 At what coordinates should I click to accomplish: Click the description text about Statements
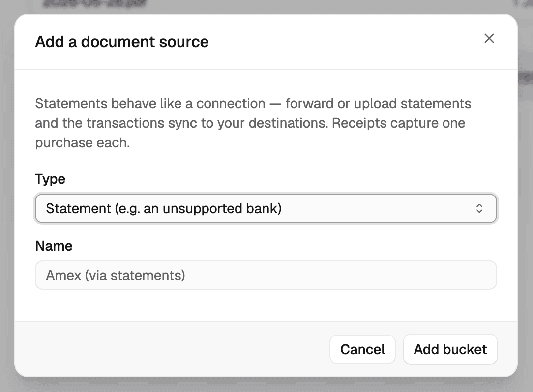click(x=253, y=123)
